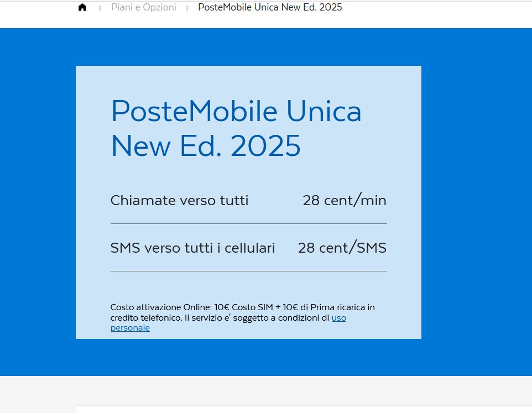Click the SMS verso tutti i cellulari label
Image resolution: width=532 pixels, height=413 pixels.
pos(192,248)
